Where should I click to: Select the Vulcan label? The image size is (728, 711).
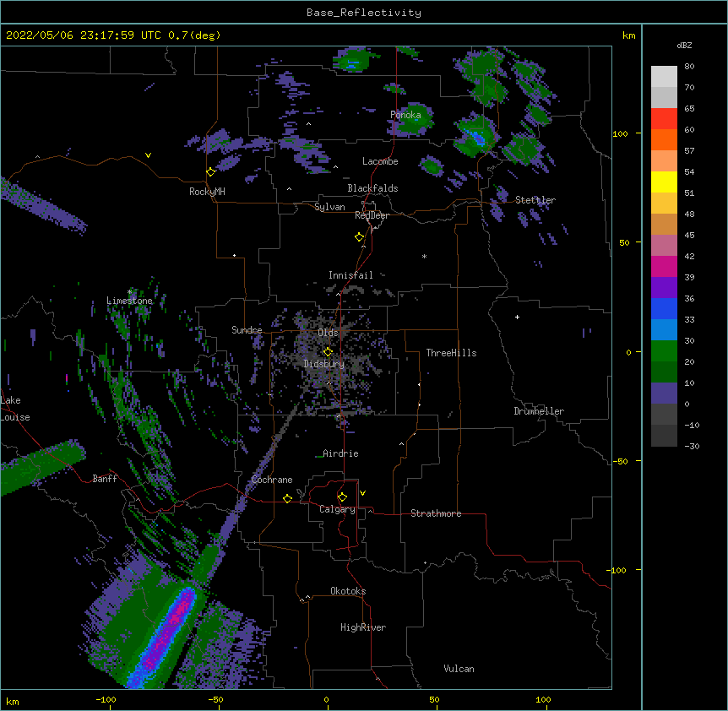[x=459, y=669]
